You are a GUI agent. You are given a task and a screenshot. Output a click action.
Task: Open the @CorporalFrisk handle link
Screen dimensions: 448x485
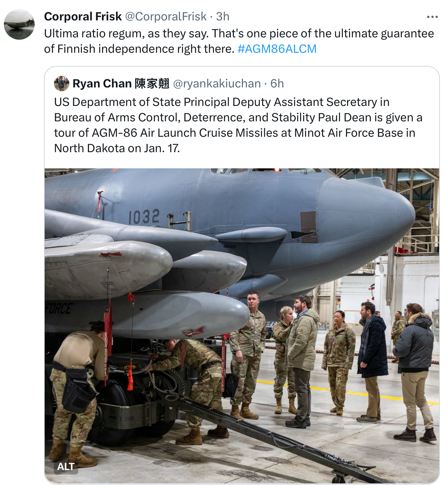tap(166, 17)
